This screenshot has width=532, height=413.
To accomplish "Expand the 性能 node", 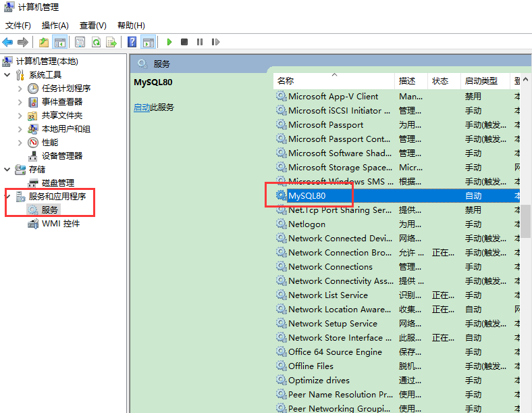I will [20, 143].
